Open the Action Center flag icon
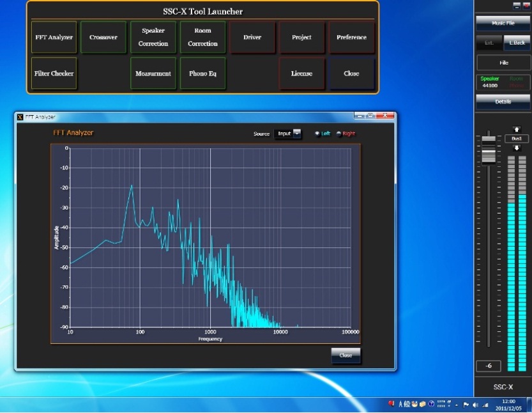This screenshot has height=413, width=532. pyautogui.click(x=466, y=405)
